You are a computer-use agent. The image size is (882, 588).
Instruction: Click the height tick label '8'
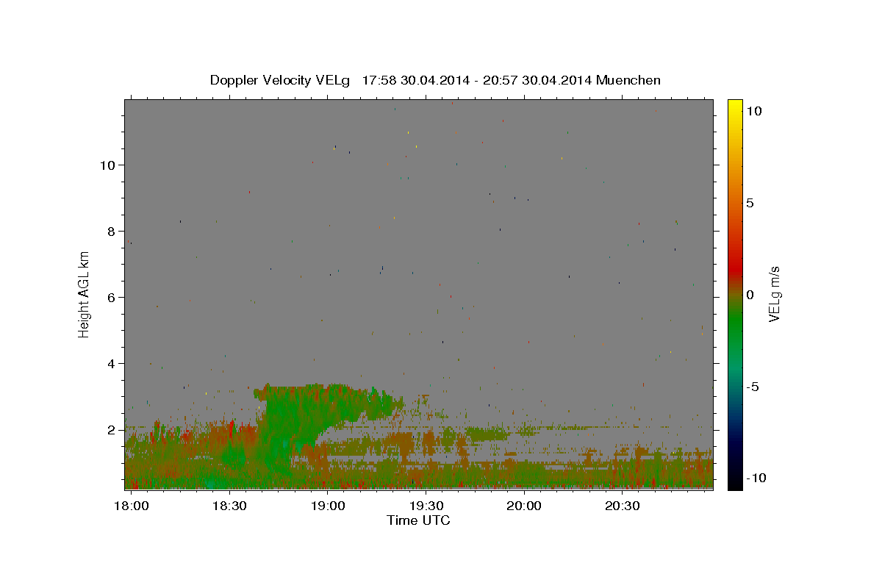(112, 232)
